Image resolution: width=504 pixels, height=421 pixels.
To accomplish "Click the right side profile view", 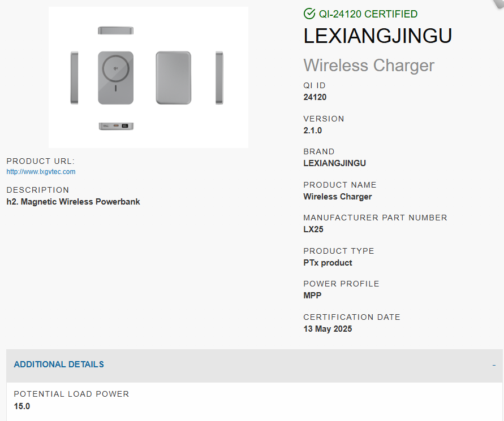I will point(219,78).
